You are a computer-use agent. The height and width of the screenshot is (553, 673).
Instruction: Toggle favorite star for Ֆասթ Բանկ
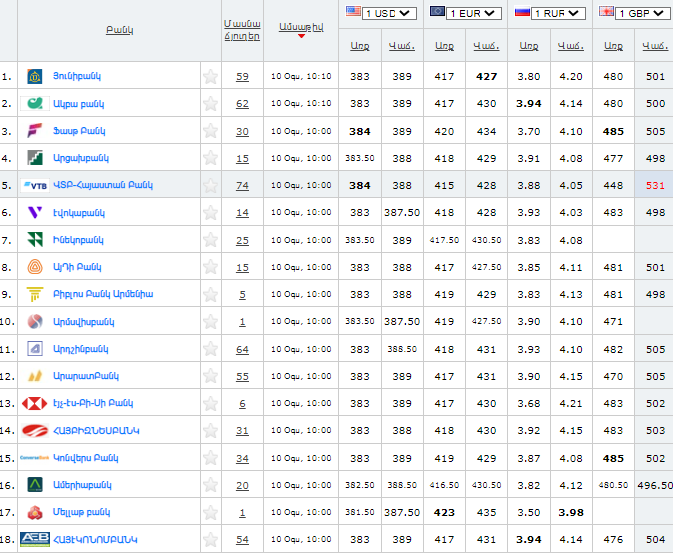pyautogui.click(x=210, y=131)
